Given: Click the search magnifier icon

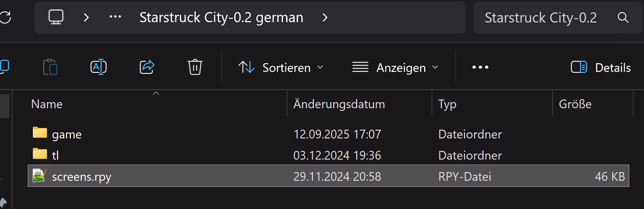Looking at the screenshot, I should tap(623, 17).
